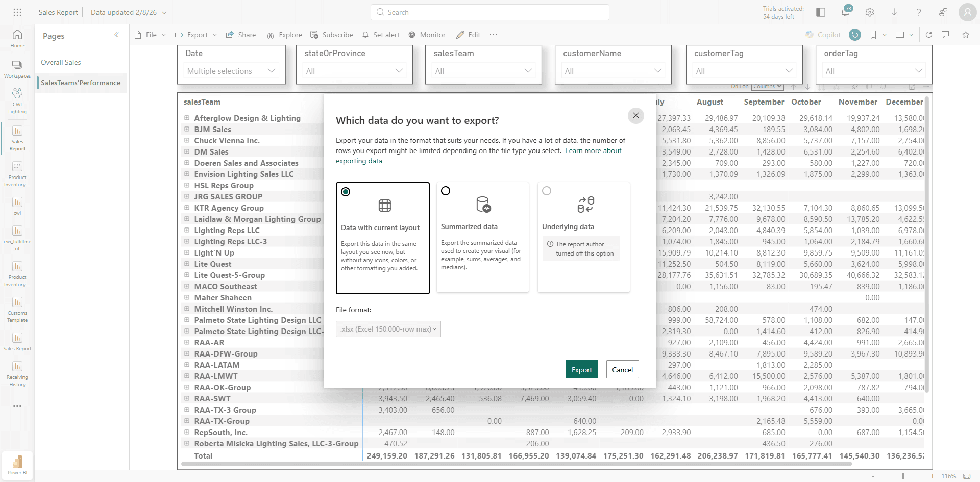980x482 pixels.
Task: Expand the RepSouth, Inc. row
Action: [x=187, y=432]
